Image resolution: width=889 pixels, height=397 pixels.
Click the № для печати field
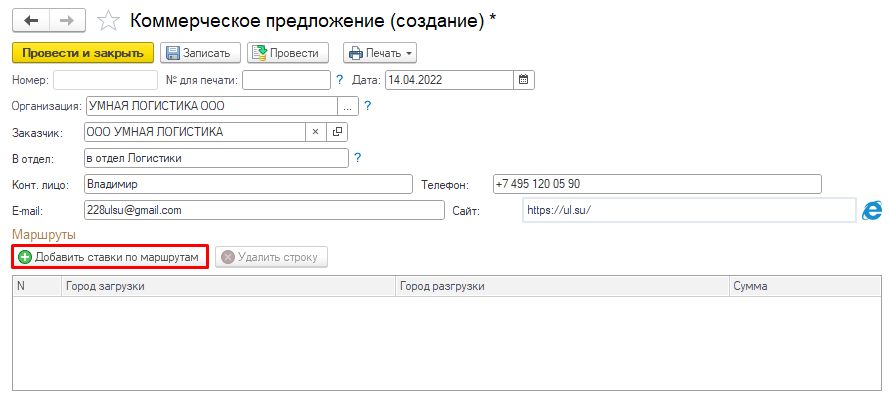pyautogui.click(x=286, y=80)
